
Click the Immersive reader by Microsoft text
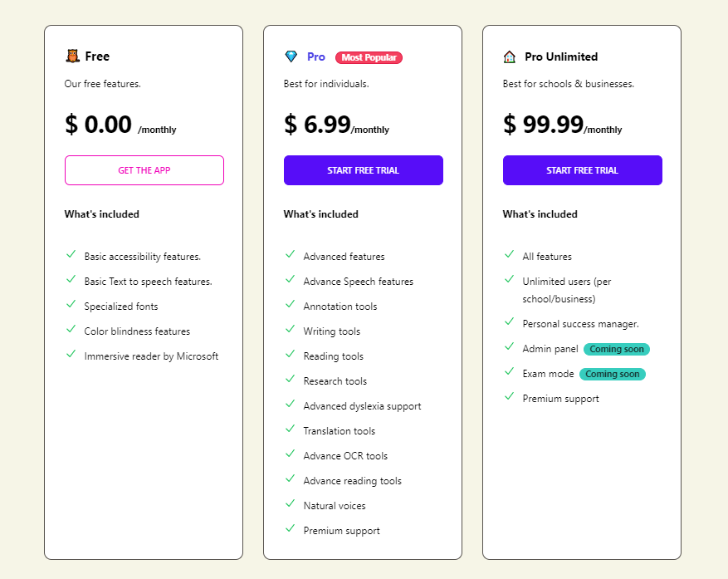tap(151, 356)
